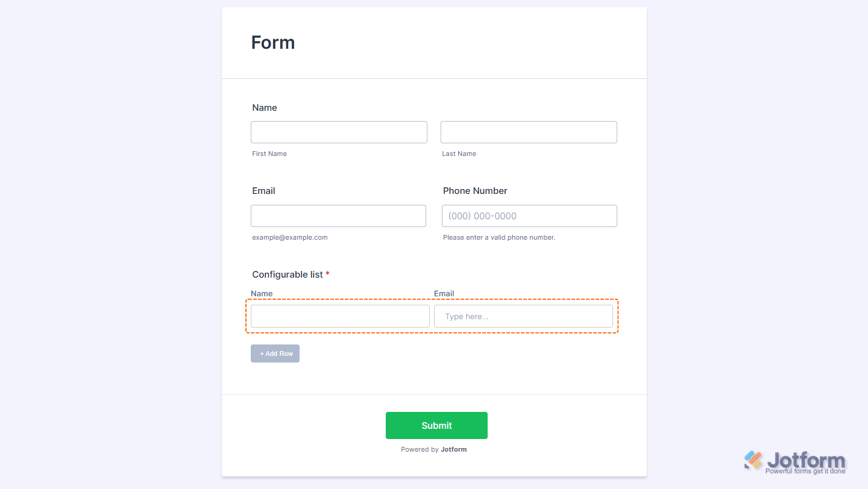Click the "First Name" sublabel
This screenshot has width=868, height=489.
(269, 154)
